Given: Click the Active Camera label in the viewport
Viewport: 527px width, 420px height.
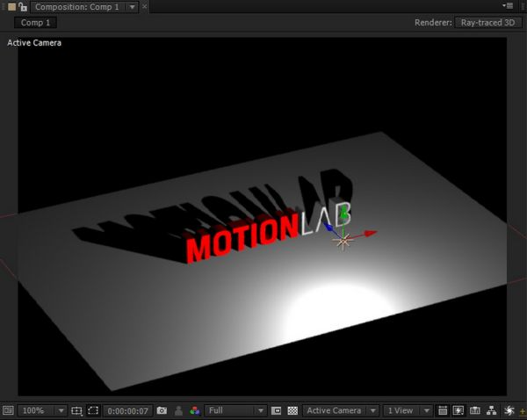Looking at the screenshot, I should [x=34, y=43].
